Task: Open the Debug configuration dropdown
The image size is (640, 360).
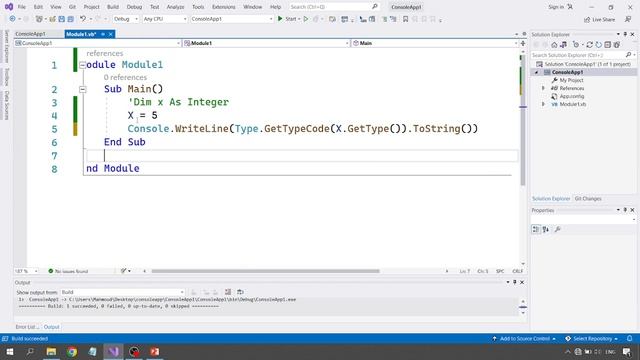Action: [126, 19]
